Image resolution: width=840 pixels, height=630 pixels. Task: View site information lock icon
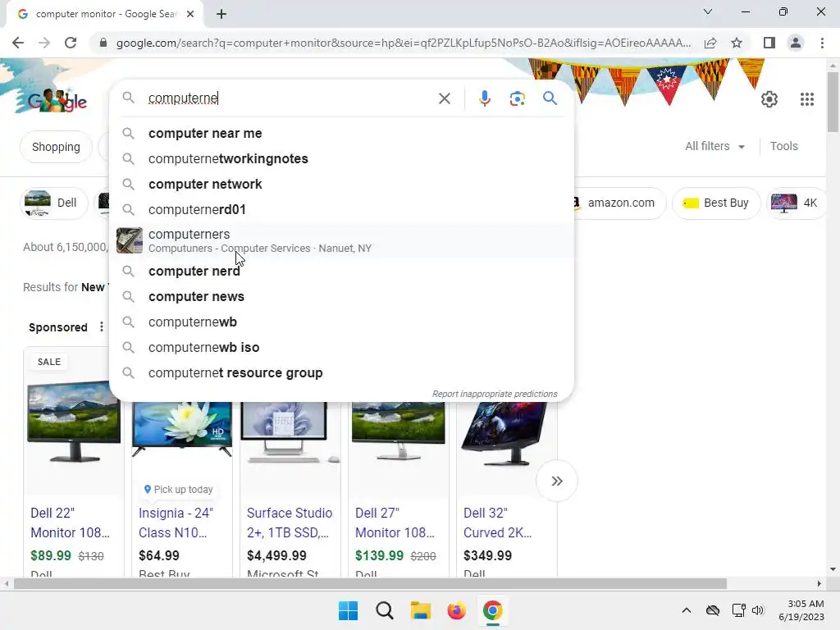point(103,43)
